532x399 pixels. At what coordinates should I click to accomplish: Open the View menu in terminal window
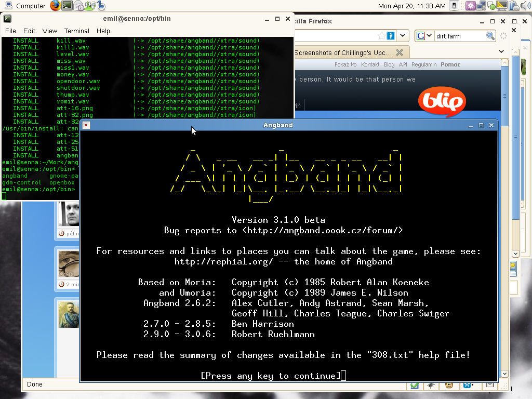(x=50, y=31)
